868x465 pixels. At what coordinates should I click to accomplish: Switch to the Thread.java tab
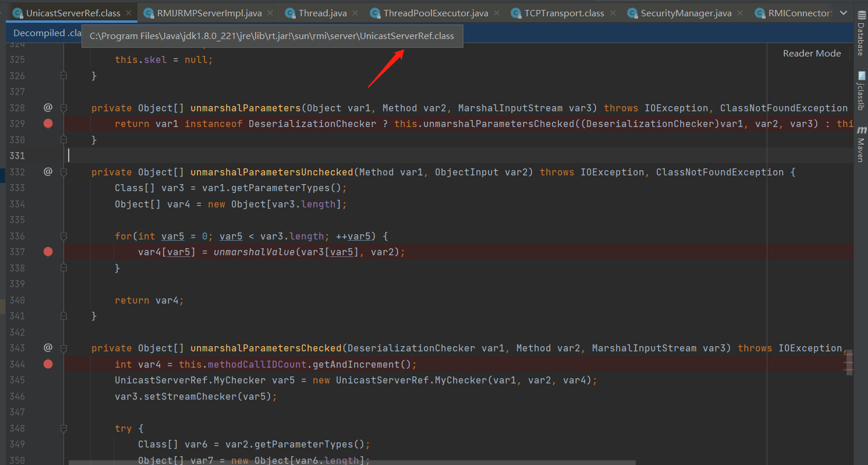[x=323, y=13]
